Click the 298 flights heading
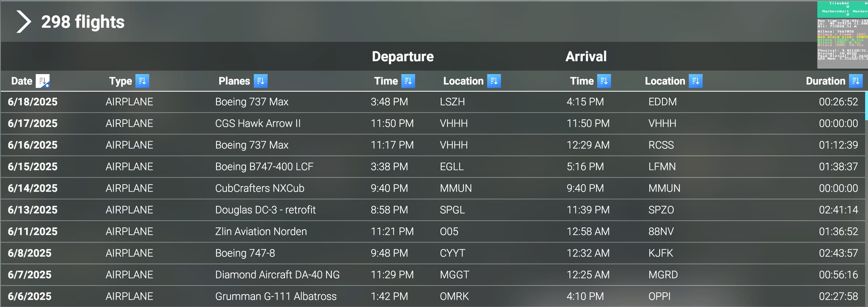 coord(83,22)
